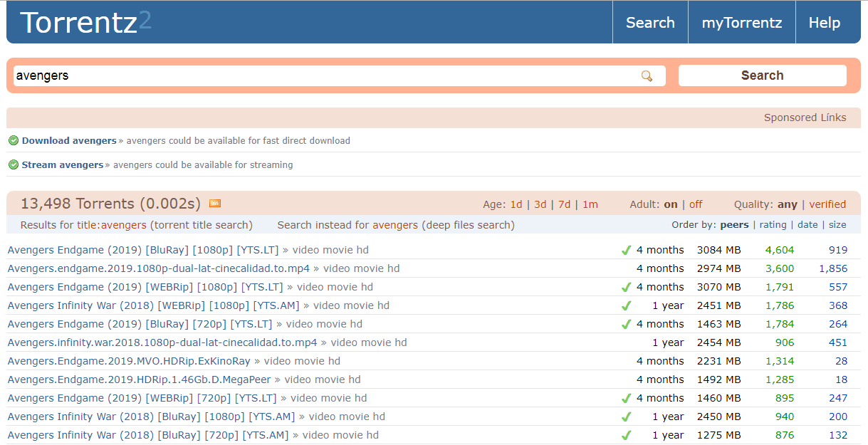Follow the Stream avengers sponsored link
The height and width of the screenshot is (445, 868).
[63, 164]
